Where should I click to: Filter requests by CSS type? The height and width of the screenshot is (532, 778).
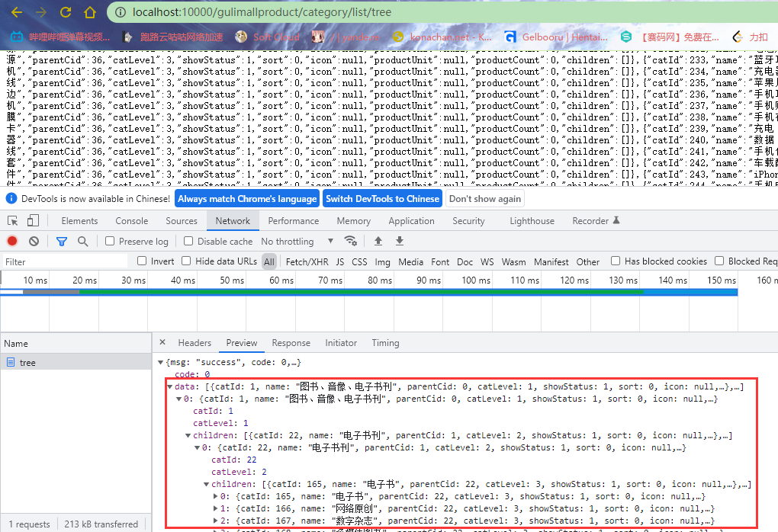359,261
